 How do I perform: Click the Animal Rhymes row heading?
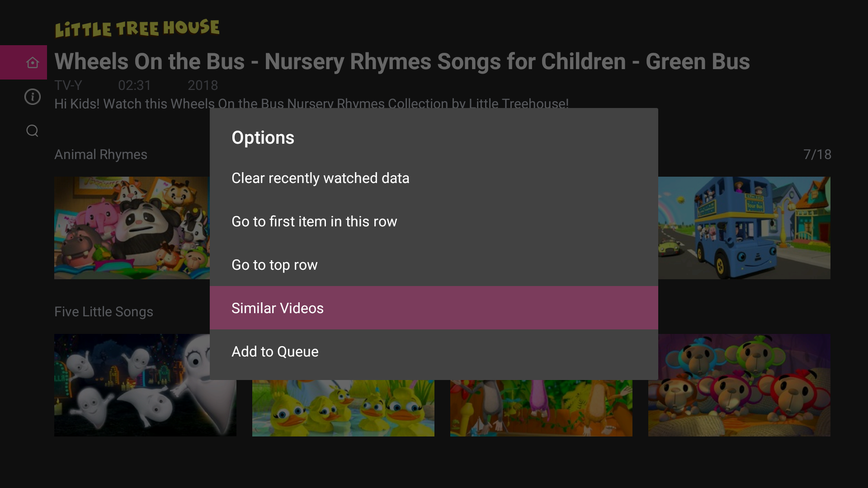101,155
